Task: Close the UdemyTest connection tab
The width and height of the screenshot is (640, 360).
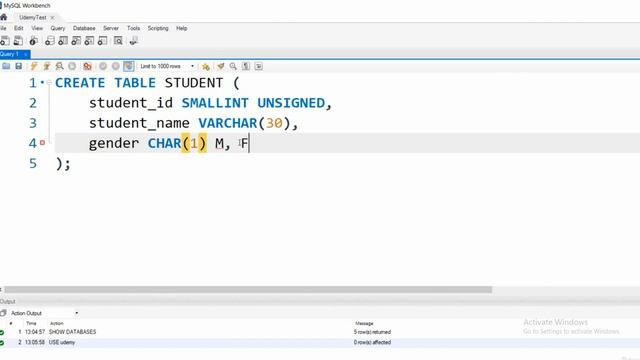Action: pos(52,18)
